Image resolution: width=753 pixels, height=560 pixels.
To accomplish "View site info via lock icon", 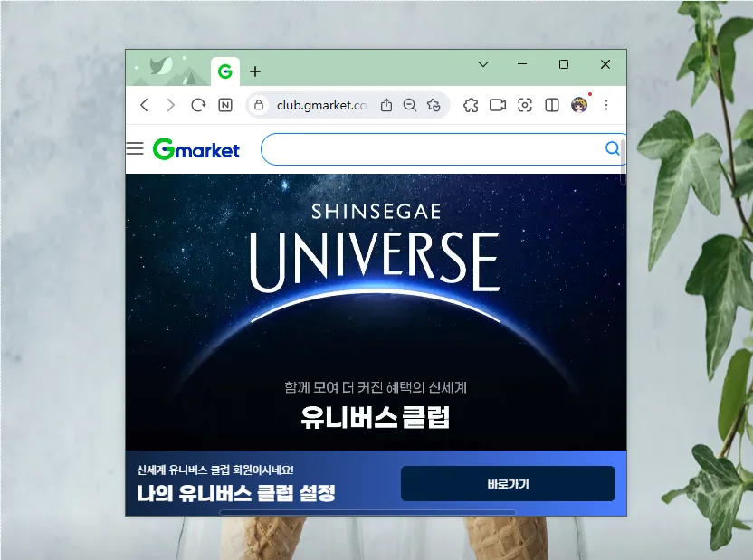I will point(259,105).
